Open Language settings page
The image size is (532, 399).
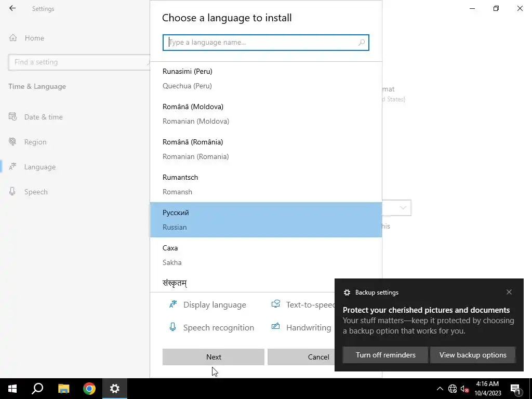coord(39,167)
